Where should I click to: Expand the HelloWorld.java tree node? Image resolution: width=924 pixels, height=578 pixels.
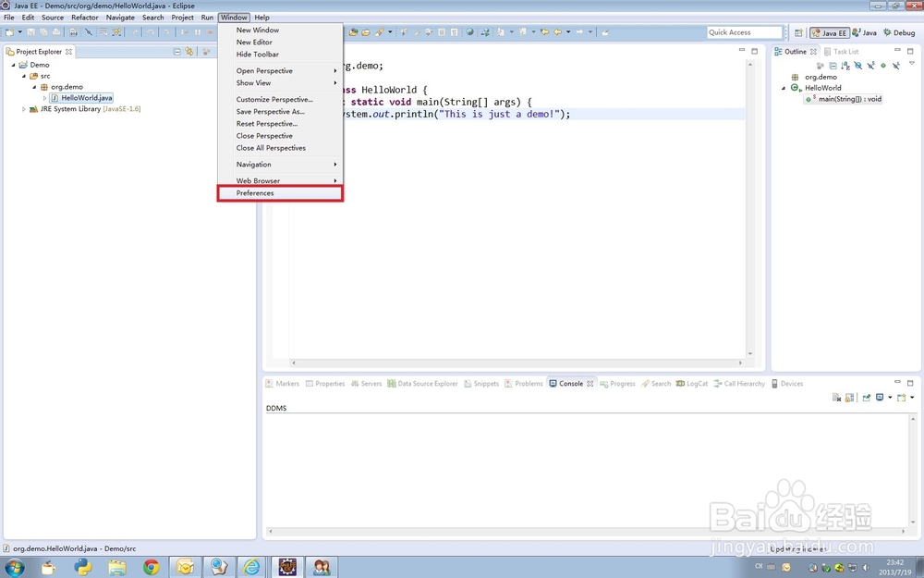coord(44,98)
